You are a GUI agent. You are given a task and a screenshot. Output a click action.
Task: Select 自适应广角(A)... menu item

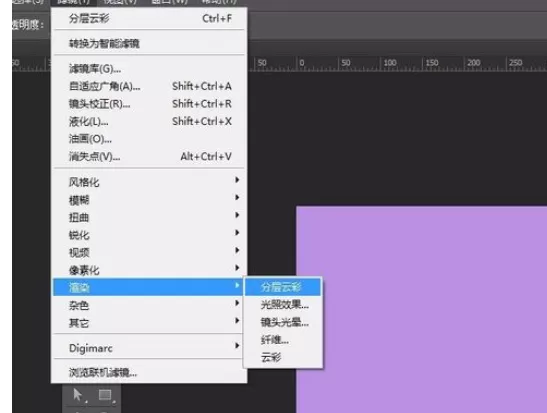[149, 86]
